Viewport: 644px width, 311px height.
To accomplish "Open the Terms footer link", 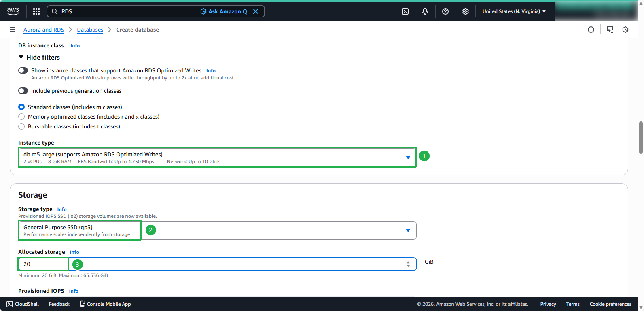I will pyautogui.click(x=573, y=304).
